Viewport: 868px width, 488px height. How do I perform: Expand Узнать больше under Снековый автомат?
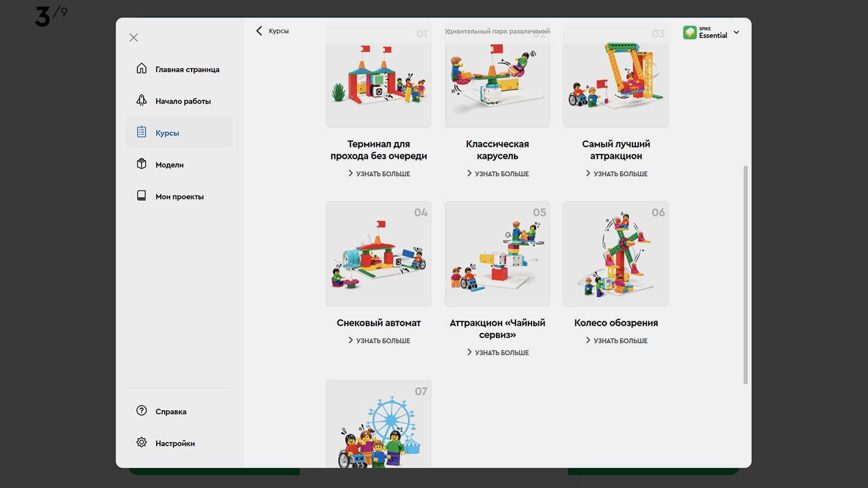[x=379, y=340]
